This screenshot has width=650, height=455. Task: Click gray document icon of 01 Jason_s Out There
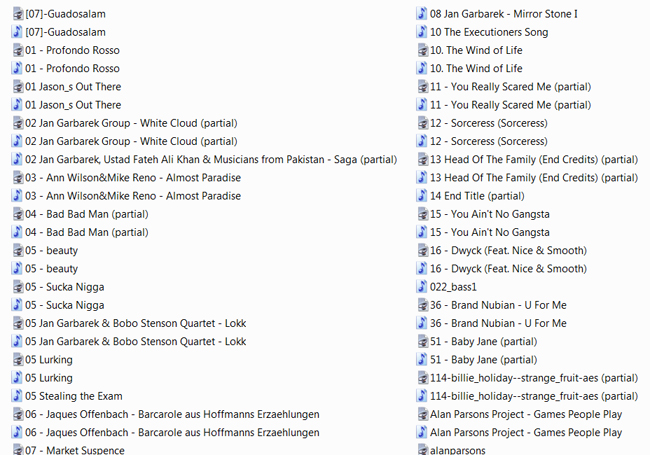tap(17, 87)
